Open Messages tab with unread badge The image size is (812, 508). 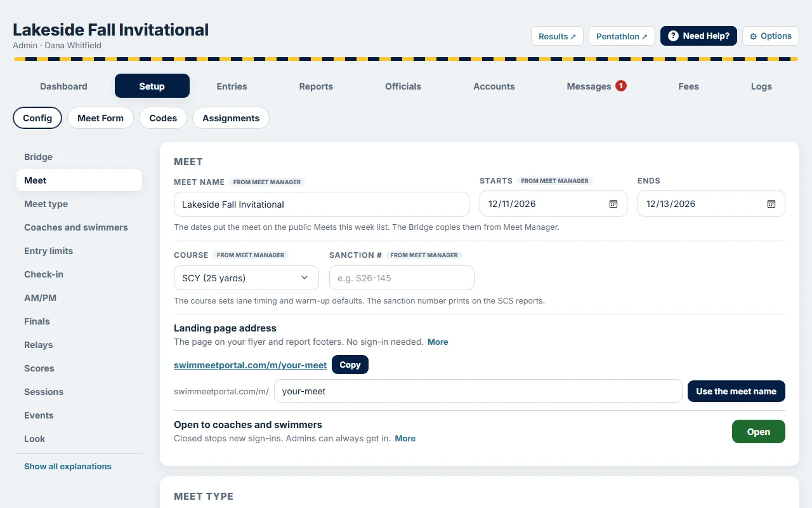596,86
